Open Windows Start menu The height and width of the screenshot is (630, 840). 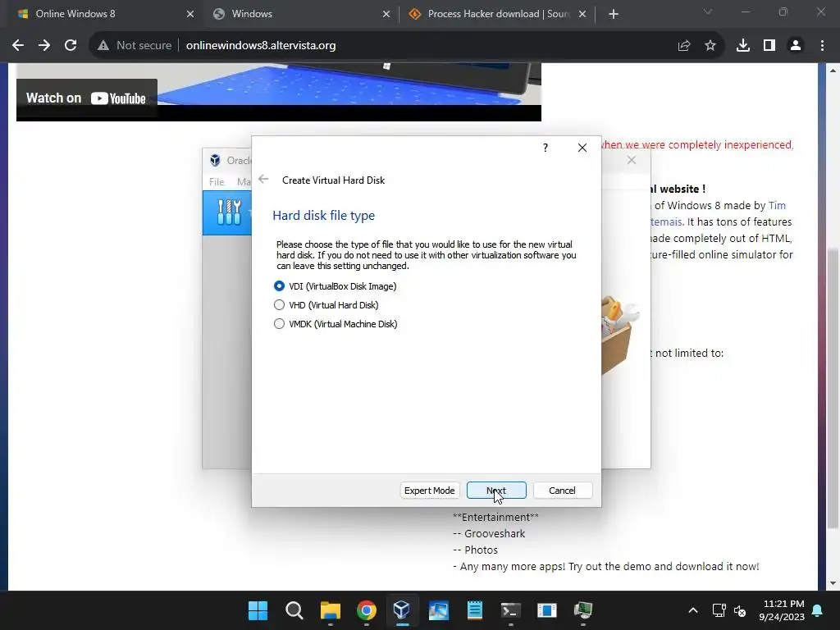pos(258,610)
